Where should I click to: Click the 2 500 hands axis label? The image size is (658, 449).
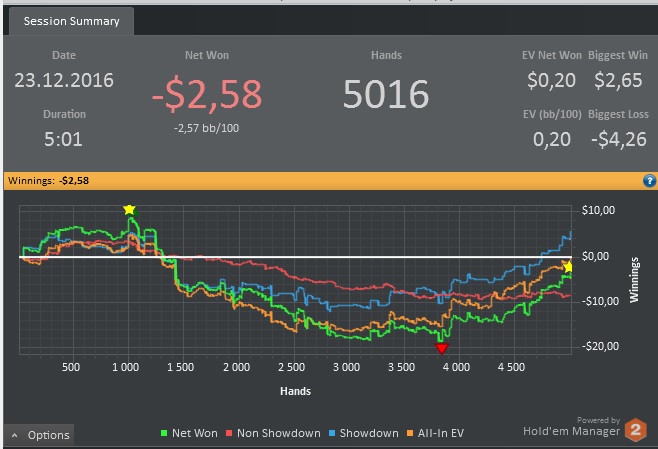(291, 367)
